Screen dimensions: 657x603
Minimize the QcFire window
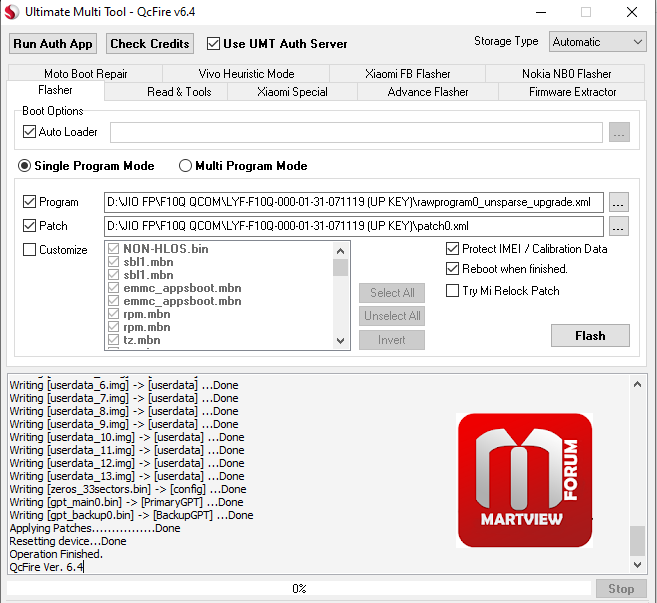coord(541,12)
